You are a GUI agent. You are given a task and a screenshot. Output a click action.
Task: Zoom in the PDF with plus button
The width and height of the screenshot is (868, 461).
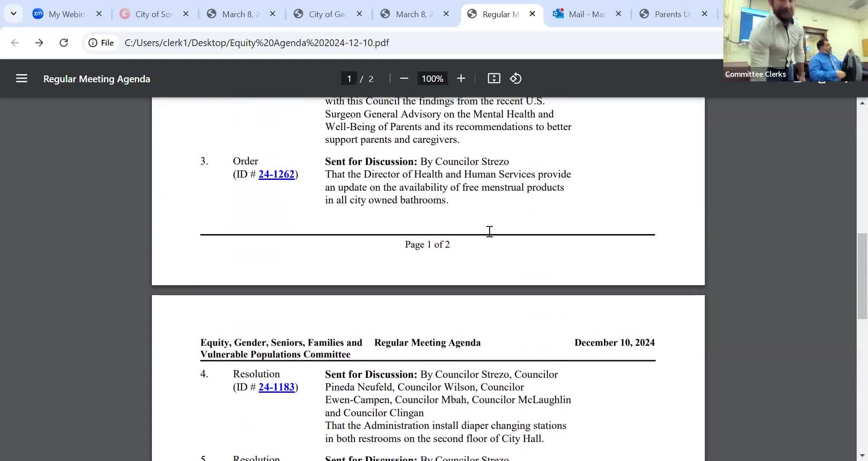click(461, 79)
